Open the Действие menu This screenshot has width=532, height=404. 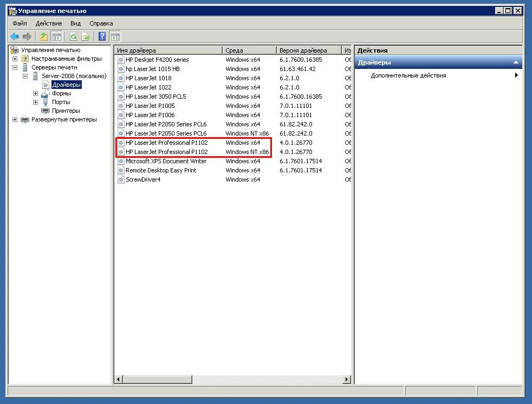49,23
